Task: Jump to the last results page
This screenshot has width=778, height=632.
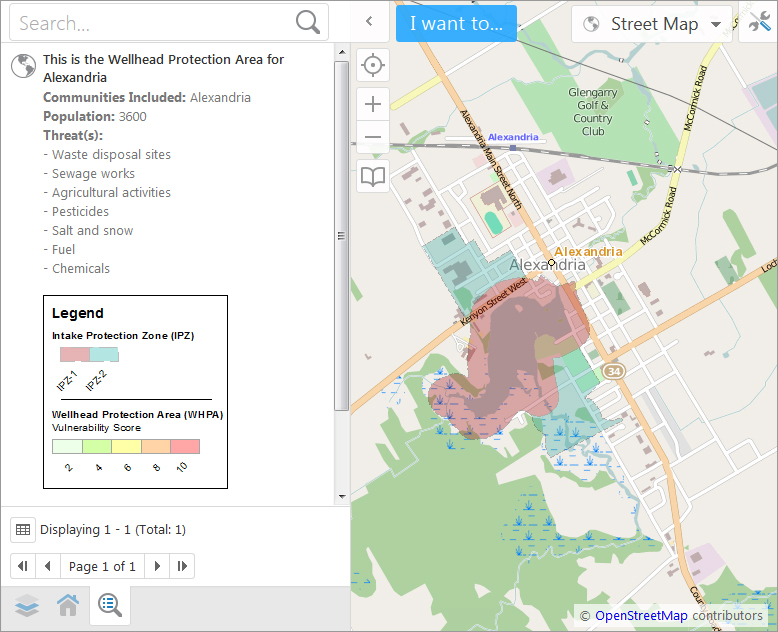Action: click(x=182, y=566)
